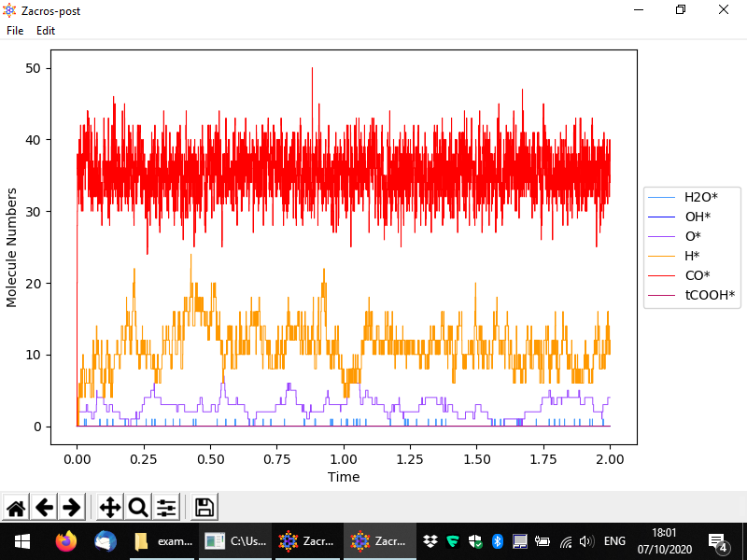Go back to the previous view
Screen dimensions: 747x560
coord(43,508)
